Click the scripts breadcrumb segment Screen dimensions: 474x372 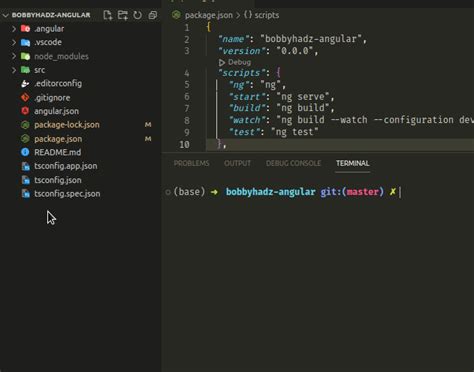coord(267,15)
